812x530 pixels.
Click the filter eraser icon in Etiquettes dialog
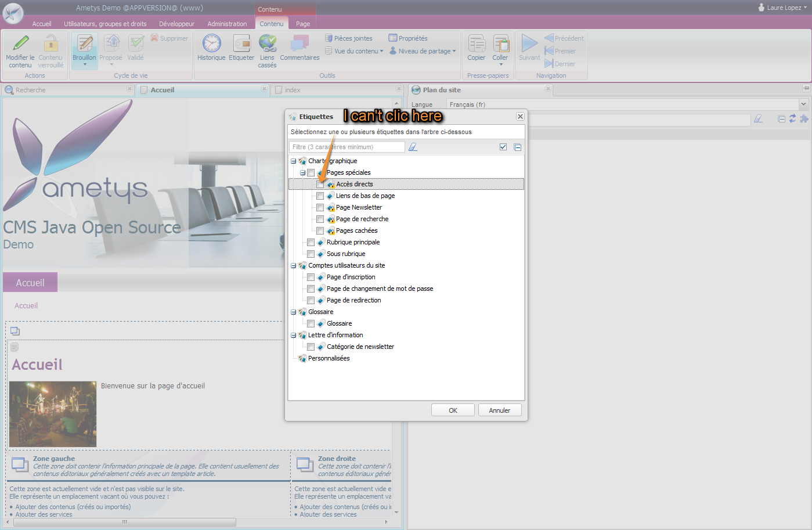413,147
